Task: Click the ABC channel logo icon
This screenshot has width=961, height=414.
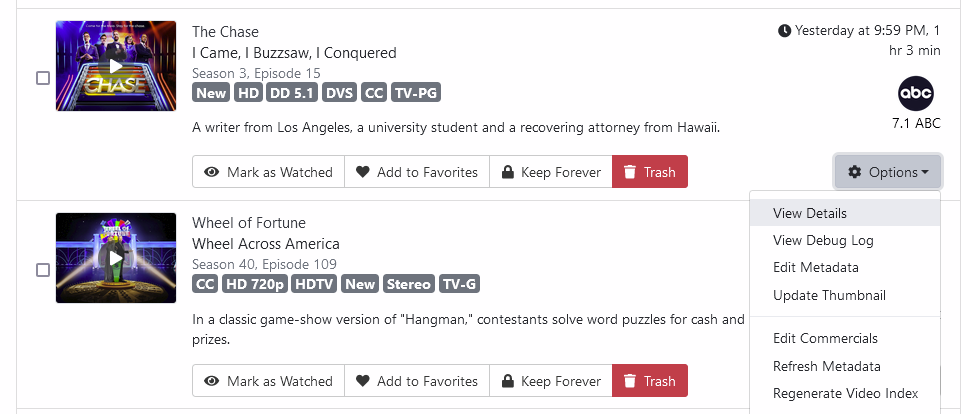Action: 916,94
